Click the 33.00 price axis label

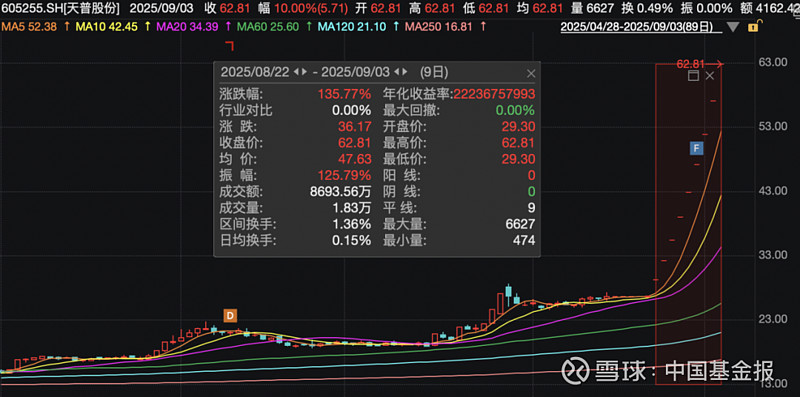[773, 255]
